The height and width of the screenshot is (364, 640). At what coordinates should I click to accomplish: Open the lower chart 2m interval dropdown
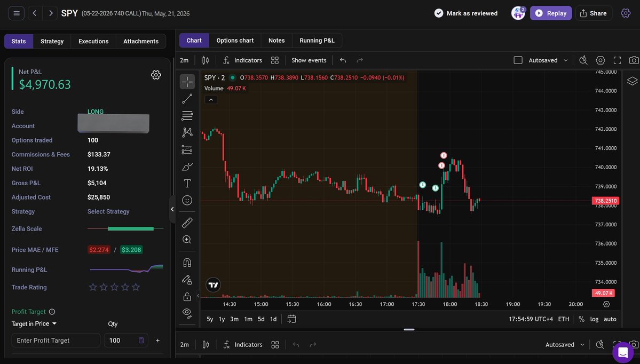pos(185,345)
